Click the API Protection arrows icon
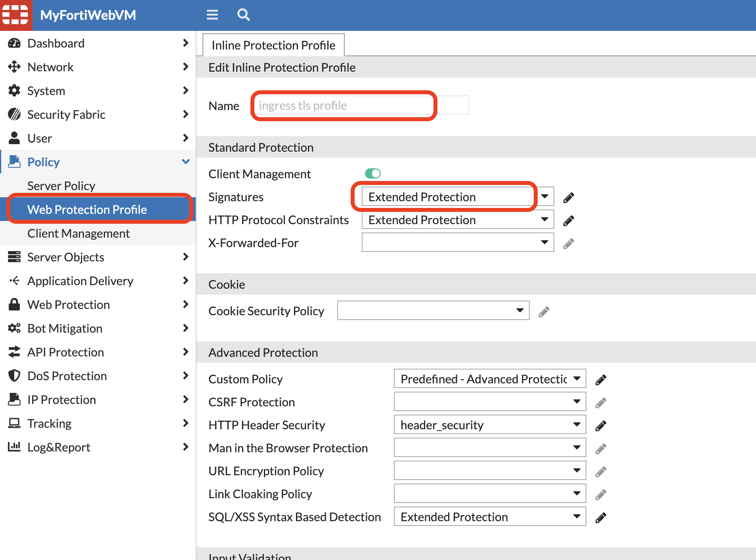This screenshot has height=560, width=756. (x=14, y=352)
